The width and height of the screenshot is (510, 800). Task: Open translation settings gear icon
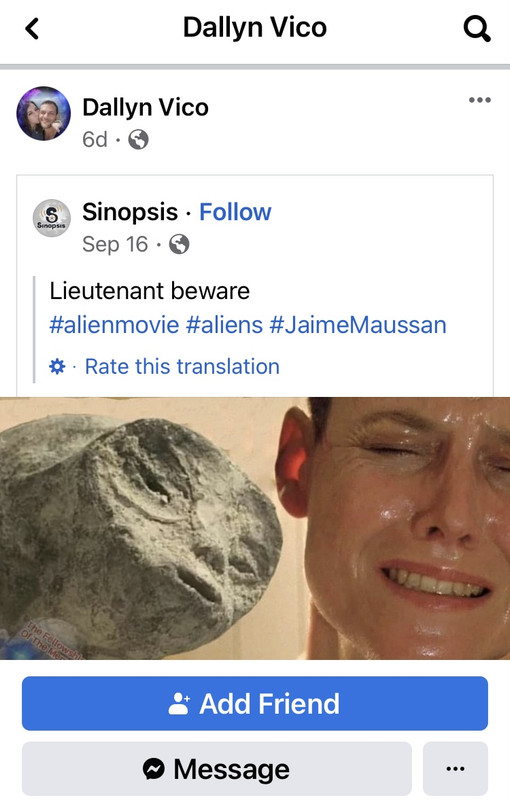click(x=57, y=366)
